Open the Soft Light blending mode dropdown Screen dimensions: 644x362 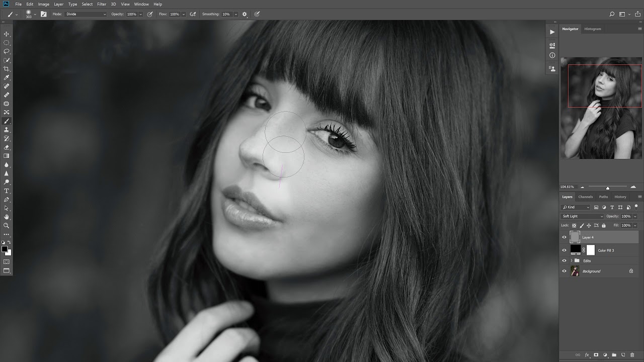pos(582,216)
